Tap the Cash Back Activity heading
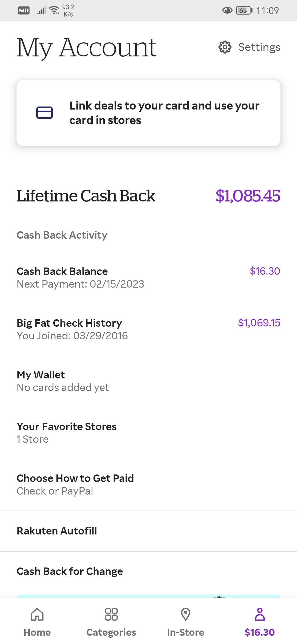The image size is (297, 644). (62, 235)
